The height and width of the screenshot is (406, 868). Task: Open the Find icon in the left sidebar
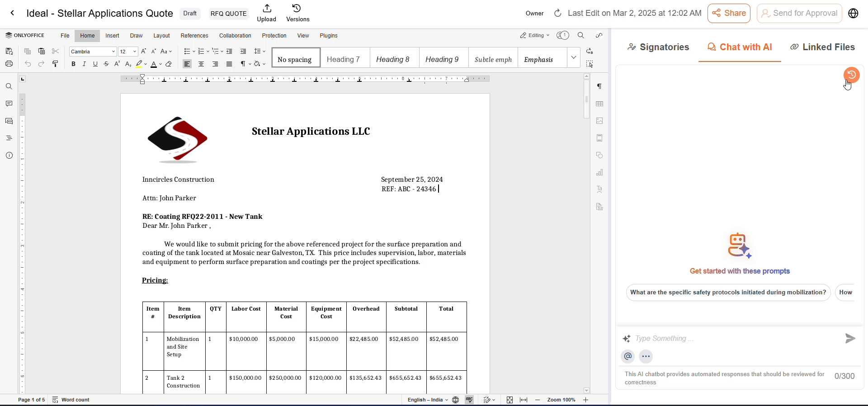9,87
